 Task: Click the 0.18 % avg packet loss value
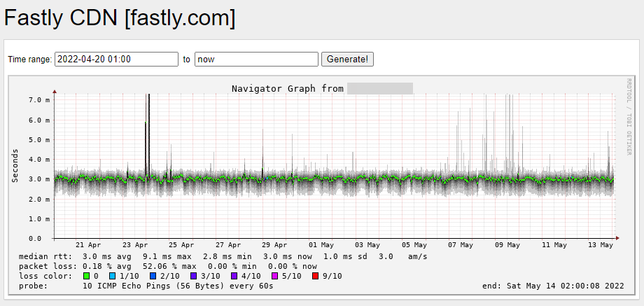click(x=107, y=266)
